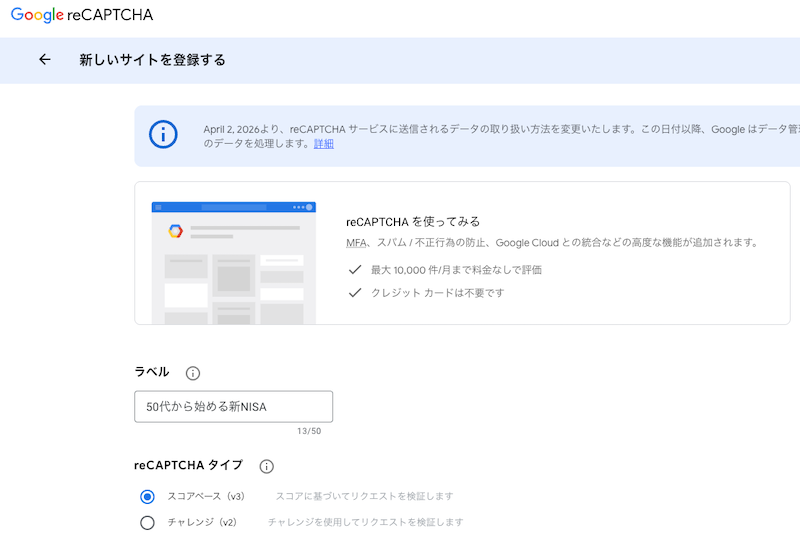Select the チャレンジ (v2) radio button
This screenshot has height=538, width=800.
click(148, 522)
